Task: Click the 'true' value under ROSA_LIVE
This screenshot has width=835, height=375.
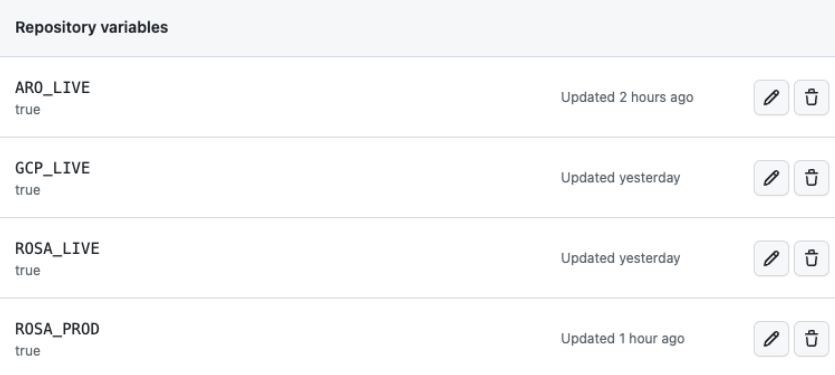Action: point(28,271)
